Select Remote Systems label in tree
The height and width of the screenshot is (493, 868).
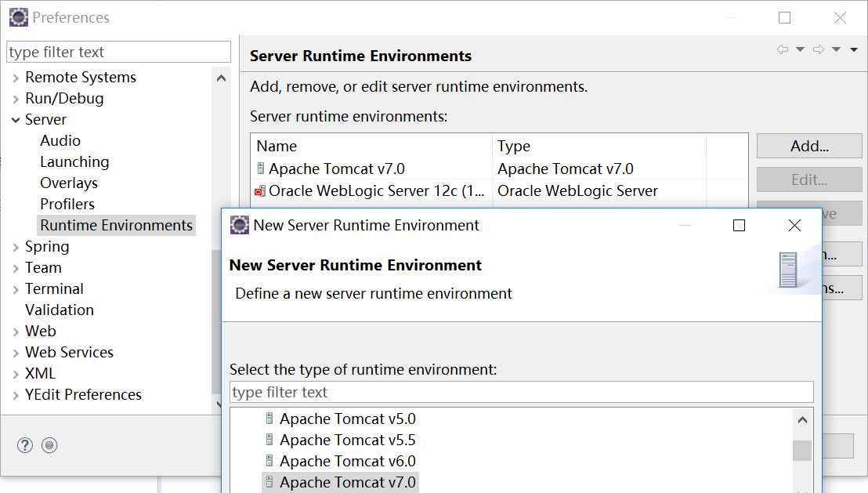pos(80,77)
